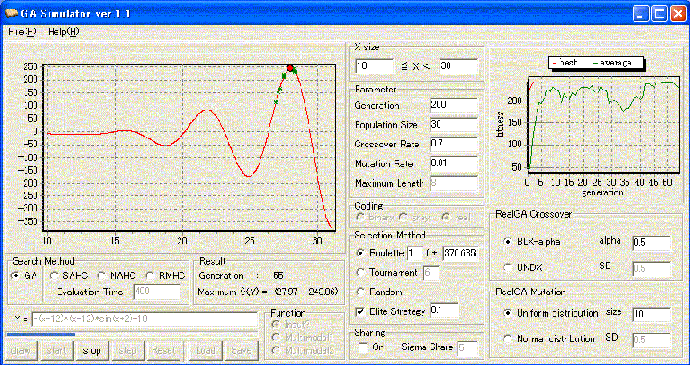
Task: Click the Save button
Action: 241,351
